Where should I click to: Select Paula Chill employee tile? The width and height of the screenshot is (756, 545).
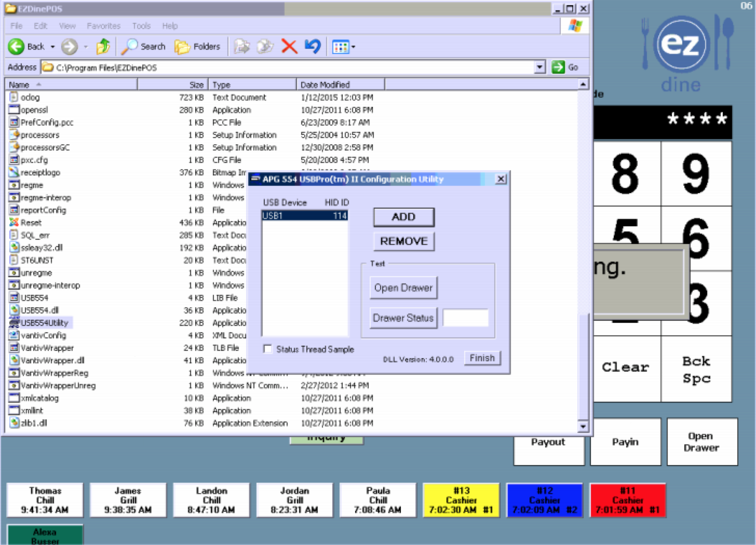378,500
